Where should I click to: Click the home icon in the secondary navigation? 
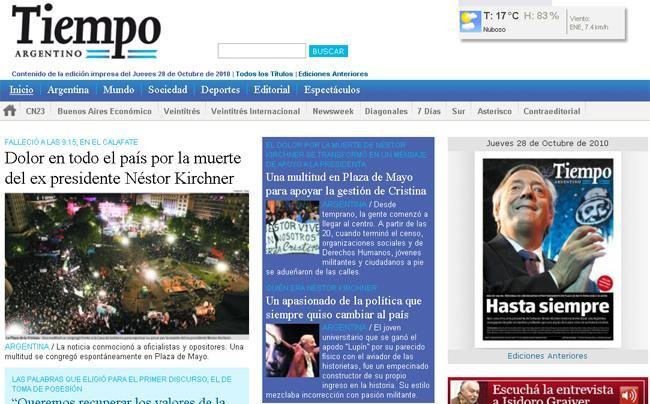tap(10, 111)
